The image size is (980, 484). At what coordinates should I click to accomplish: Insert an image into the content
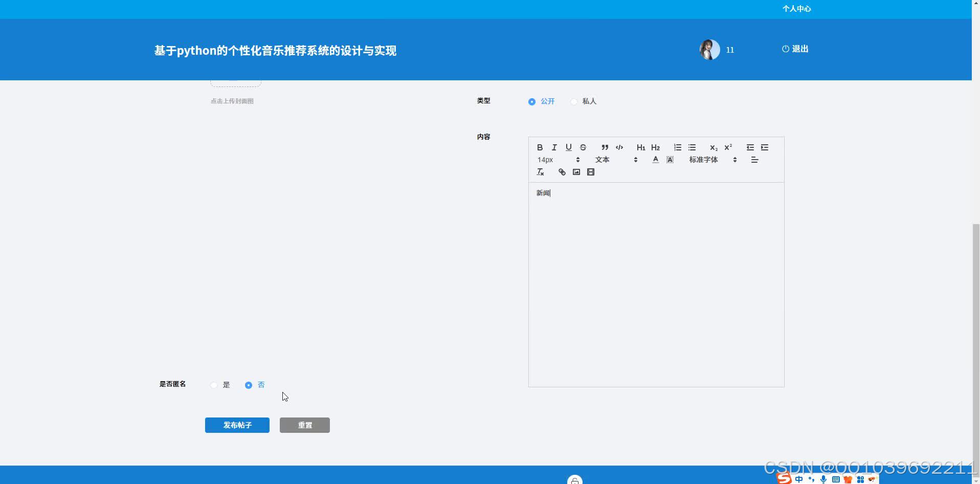[576, 172]
